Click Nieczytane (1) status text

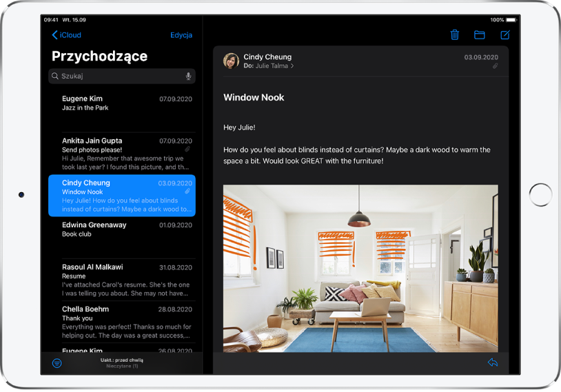(x=122, y=367)
